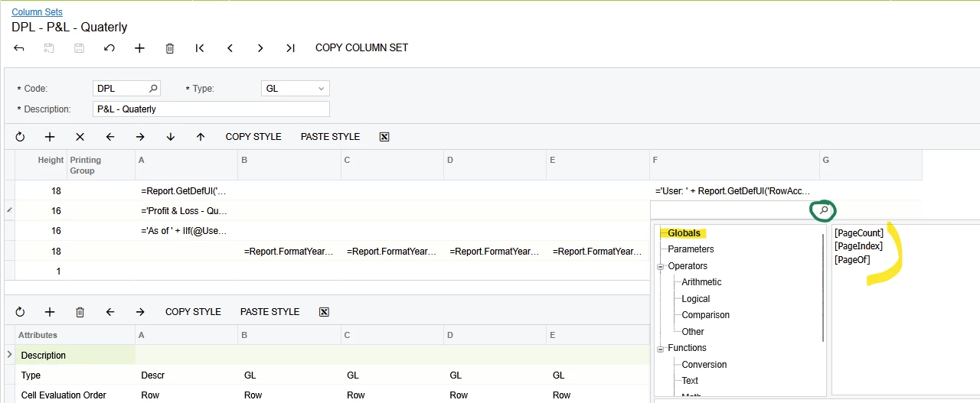Go to last record
Screen dimensions: 980x403
coord(290,48)
